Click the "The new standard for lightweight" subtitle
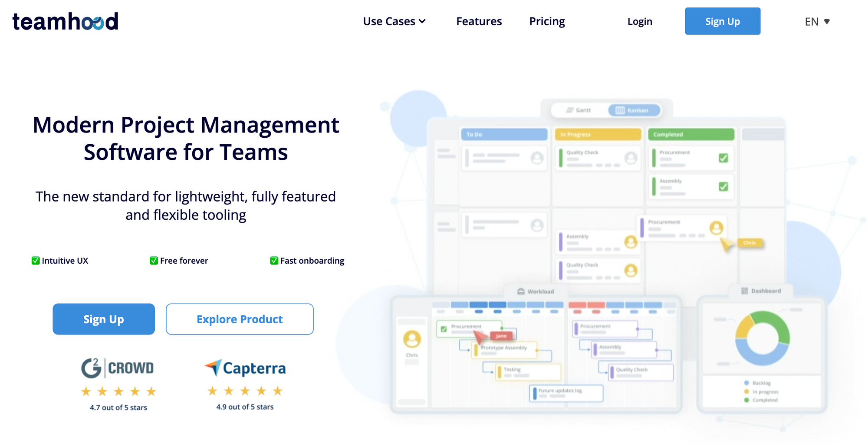This screenshot has height=447, width=868. click(x=186, y=205)
